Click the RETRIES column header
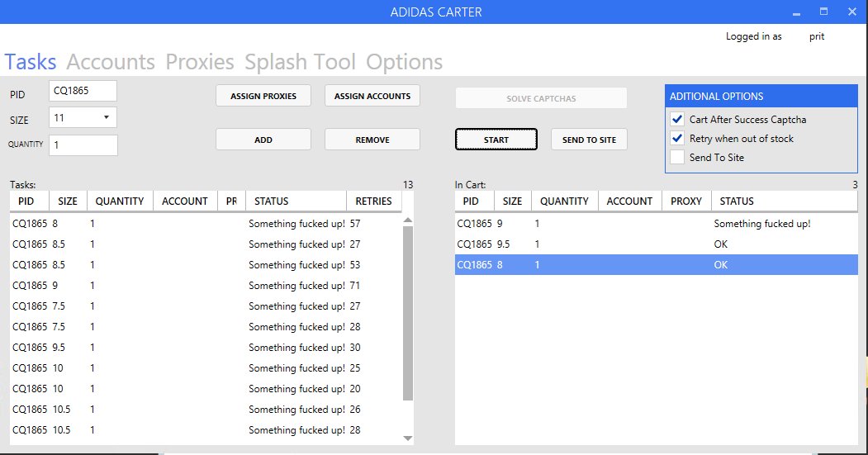The width and height of the screenshot is (868, 455). (x=373, y=201)
